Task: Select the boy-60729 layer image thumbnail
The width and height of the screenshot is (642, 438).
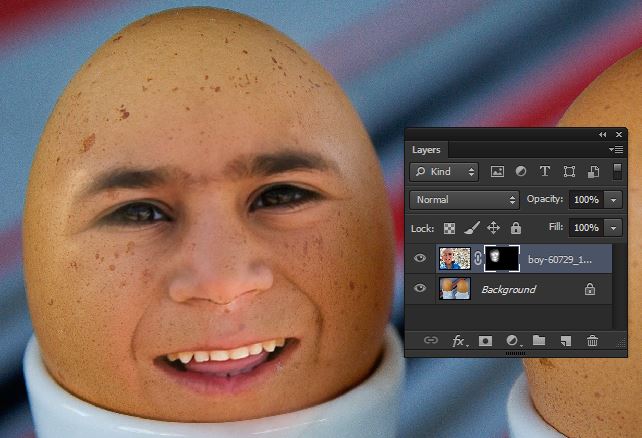Action: [x=455, y=259]
